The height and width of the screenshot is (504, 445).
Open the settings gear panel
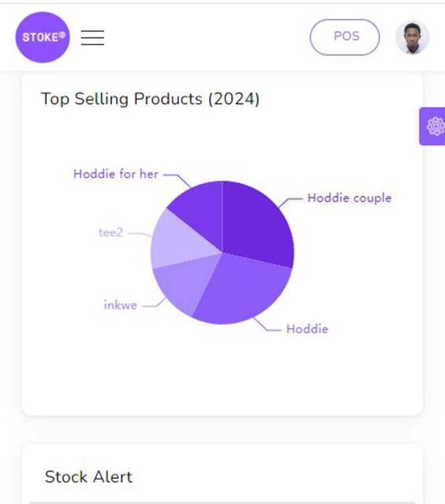433,126
